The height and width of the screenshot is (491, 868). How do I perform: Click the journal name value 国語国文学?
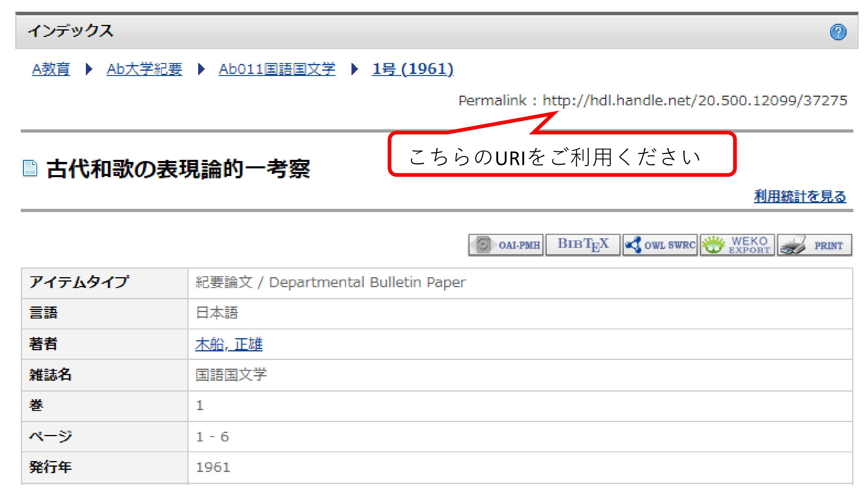[x=231, y=375]
